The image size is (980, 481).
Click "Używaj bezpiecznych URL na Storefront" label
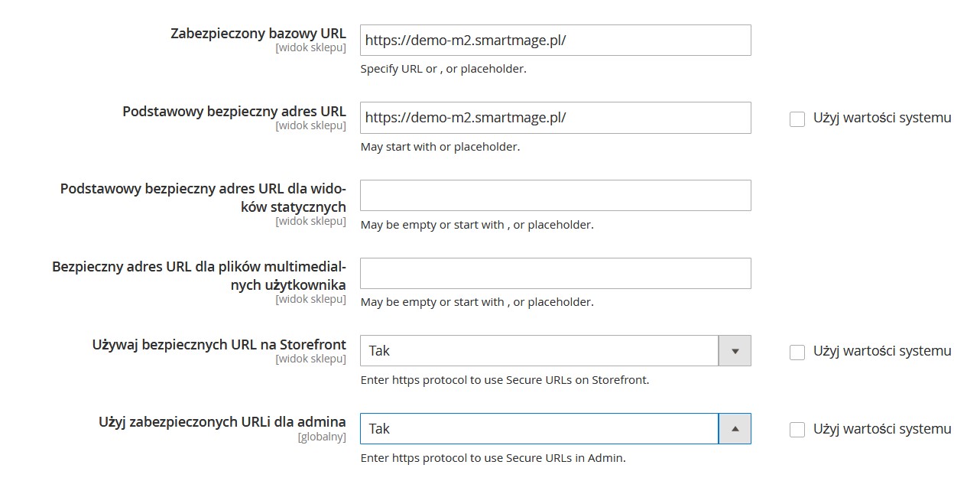coord(219,345)
